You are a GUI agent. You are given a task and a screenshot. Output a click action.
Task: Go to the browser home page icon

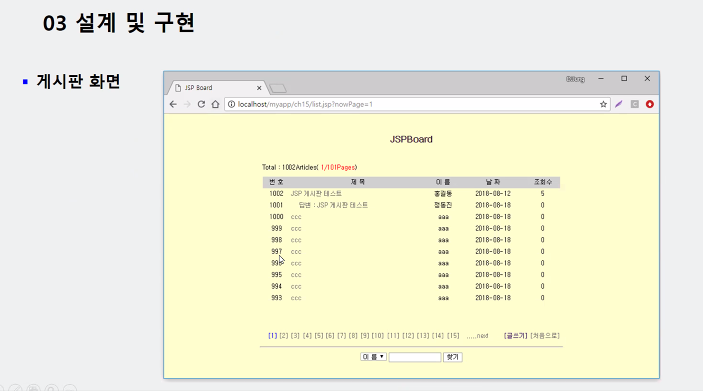click(215, 104)
